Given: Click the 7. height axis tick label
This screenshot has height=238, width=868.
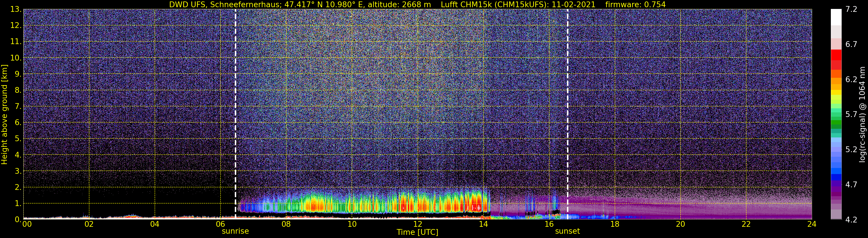Looking at the screenshot, I should tap(18, 107).
